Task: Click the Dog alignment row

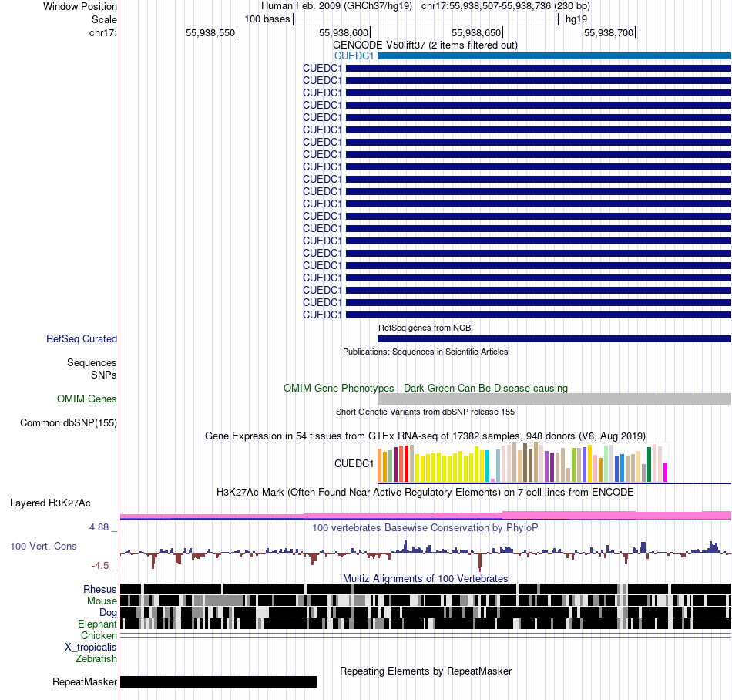Action: tap(425, 612)
